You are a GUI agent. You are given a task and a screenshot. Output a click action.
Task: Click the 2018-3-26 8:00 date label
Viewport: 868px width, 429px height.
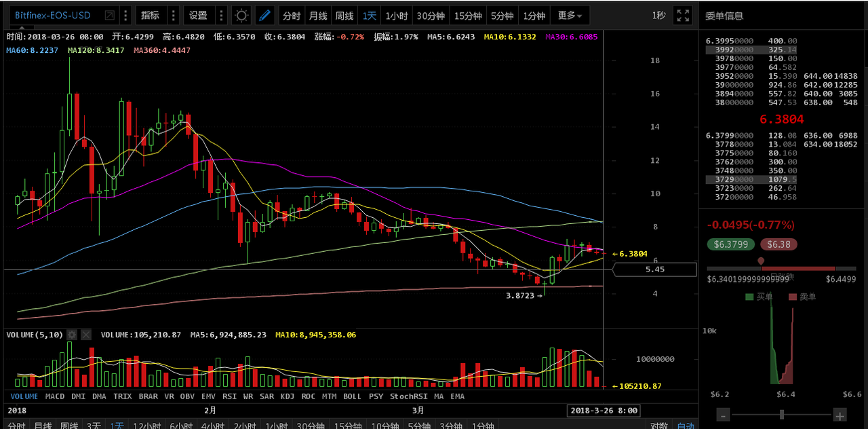coord(604,411)
